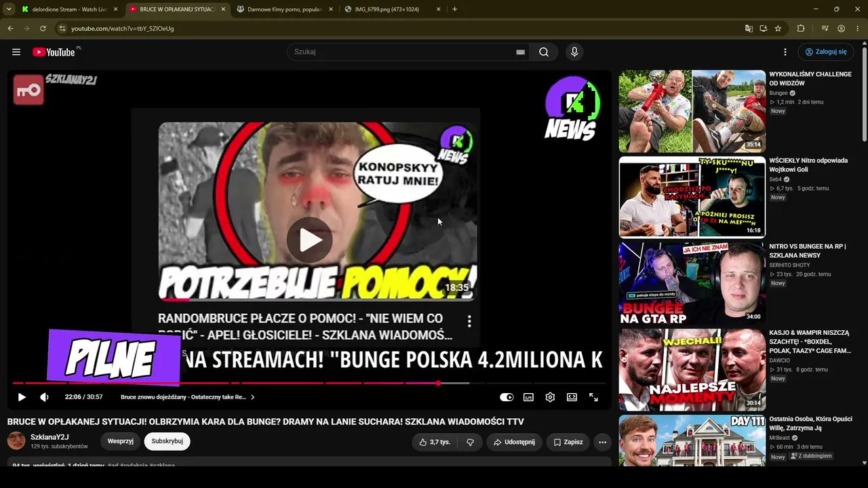868x488 pixels.
Task: Open the Chrome three-dot menu
Action: tap(858, 28)
